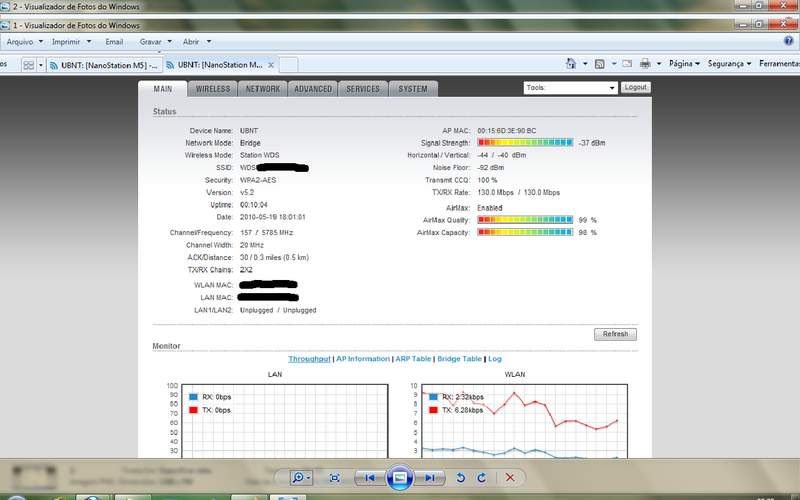Expand the Home icon dropdown arrow

coord(585,64)
